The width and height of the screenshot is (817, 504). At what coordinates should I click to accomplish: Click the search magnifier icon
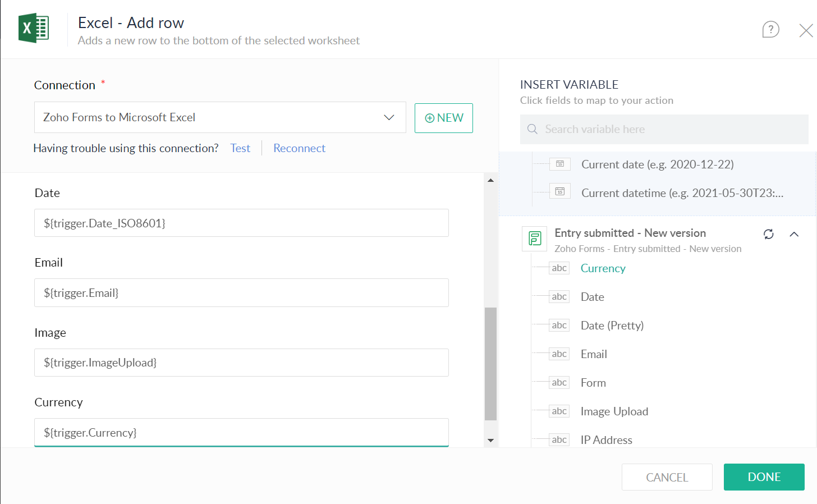(533, 129)
